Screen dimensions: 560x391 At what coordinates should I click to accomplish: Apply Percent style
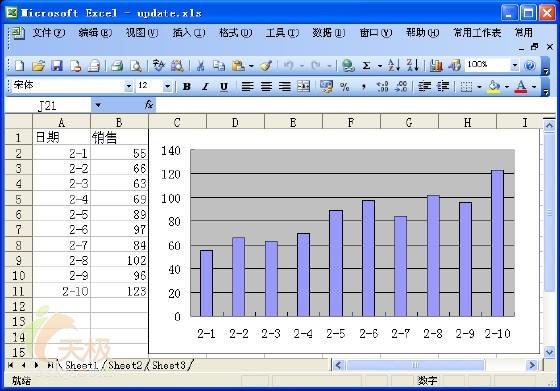(345, 86)
